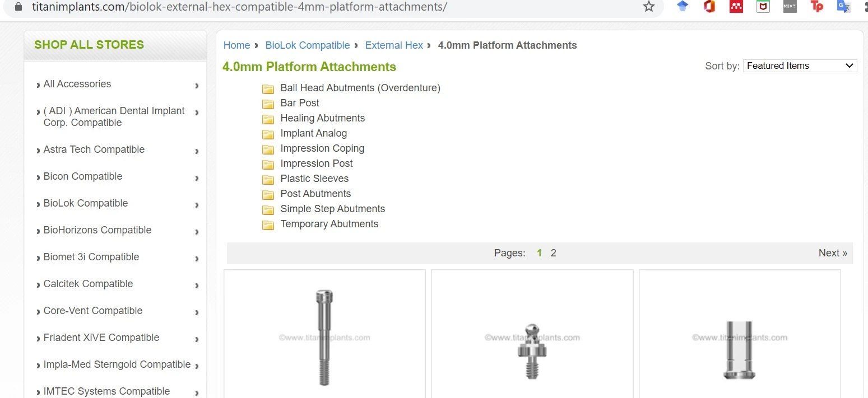868x398 pixels.
Task: Expand the Calcitek Compatible arrow
Action: [x=197, y=285]
